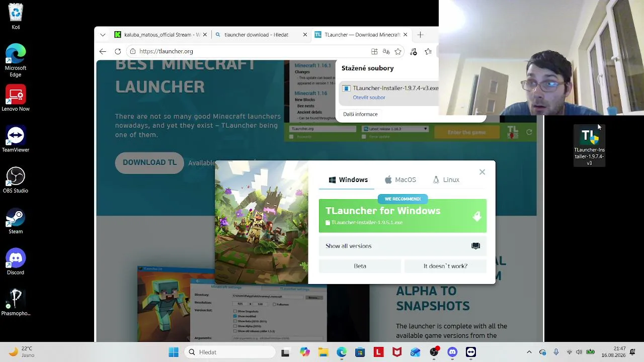This screenshot has height=362, width=644.
Task: Switch to Edge from the taskbar
Action: pos(342,352)
